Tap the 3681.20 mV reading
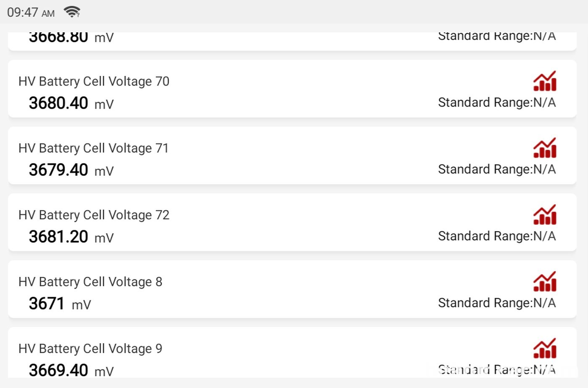The width and height of the screenshot is (588, 388). (71, 237)
